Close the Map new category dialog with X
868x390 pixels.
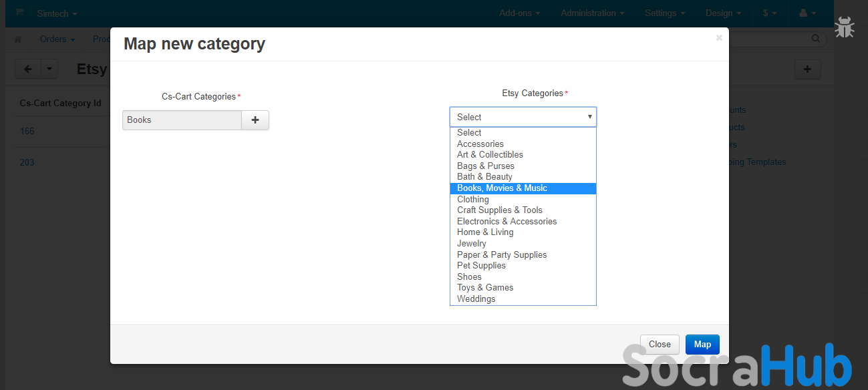(719, 38)
